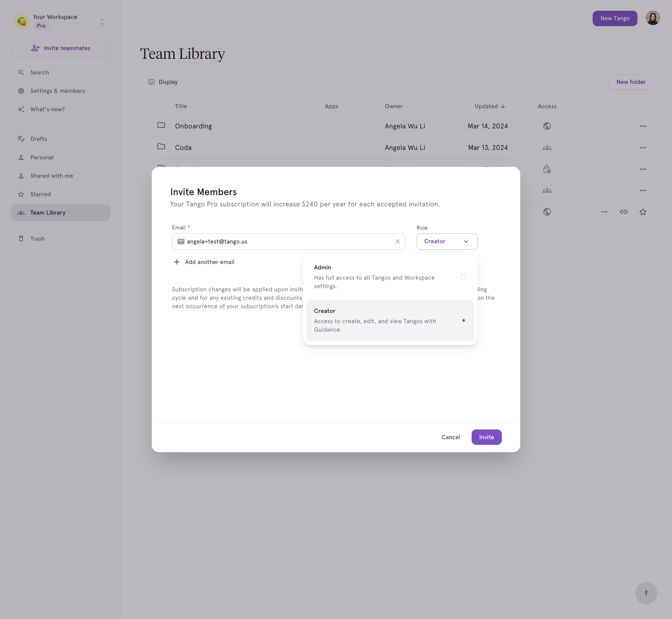
Task: Click the Coda folder icon
Action: [161, 146]
